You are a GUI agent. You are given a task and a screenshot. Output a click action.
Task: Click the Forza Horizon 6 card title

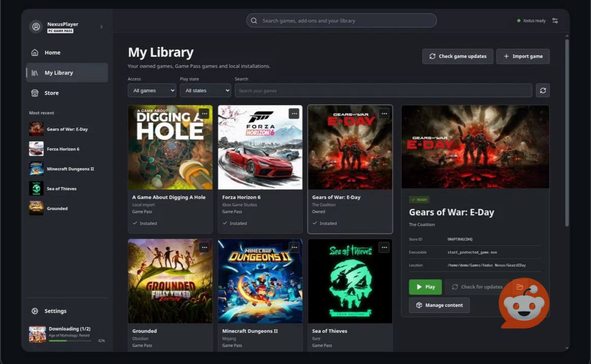(241, 197)
